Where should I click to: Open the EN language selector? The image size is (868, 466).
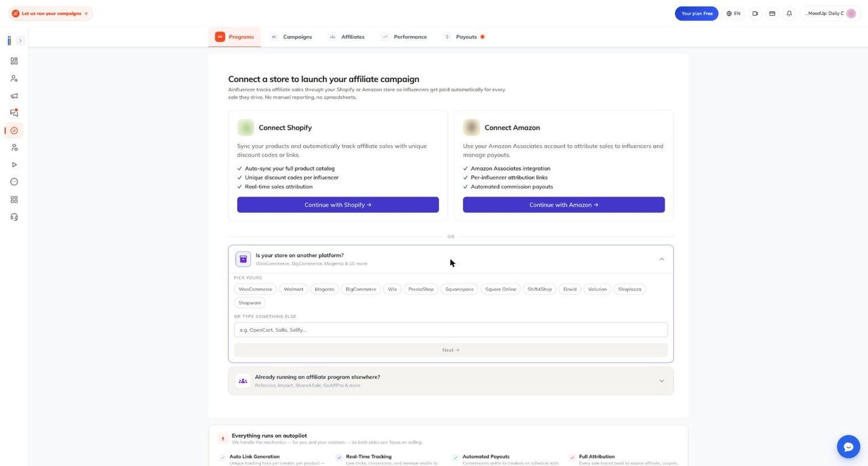click(x=733, y=14)
